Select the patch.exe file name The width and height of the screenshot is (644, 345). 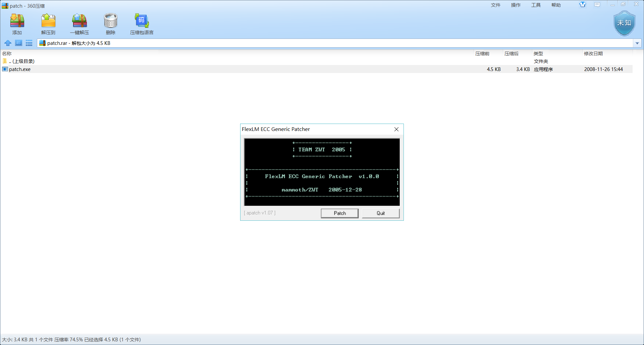click(20, 69)
